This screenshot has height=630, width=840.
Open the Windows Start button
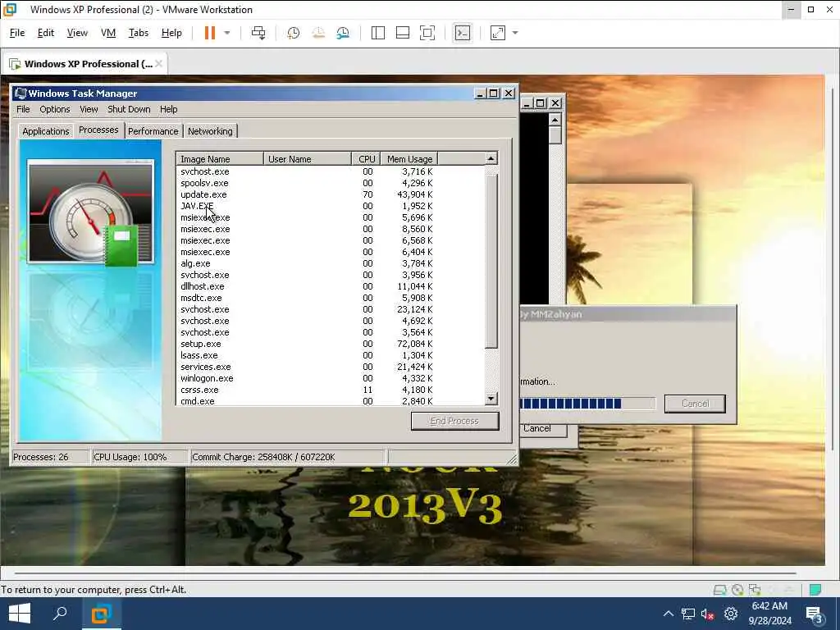(20, 614)
